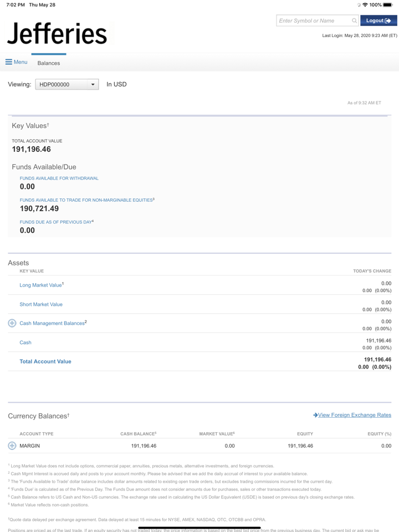Open Short Market Value details
The height and width of the screenshot is (532, 399).
pyautogui.click(x=41, y=304)
